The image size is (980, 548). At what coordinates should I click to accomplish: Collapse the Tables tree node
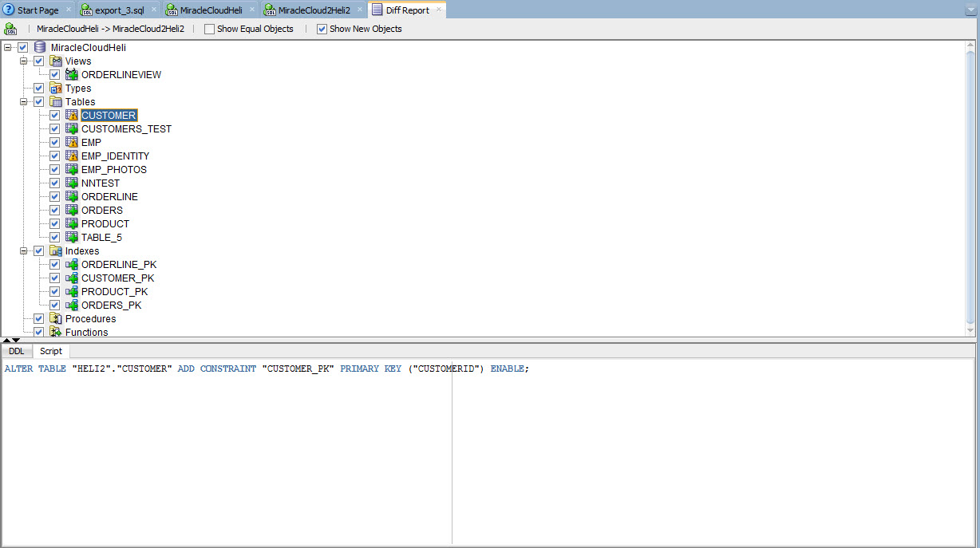click(x=24, y=102)
